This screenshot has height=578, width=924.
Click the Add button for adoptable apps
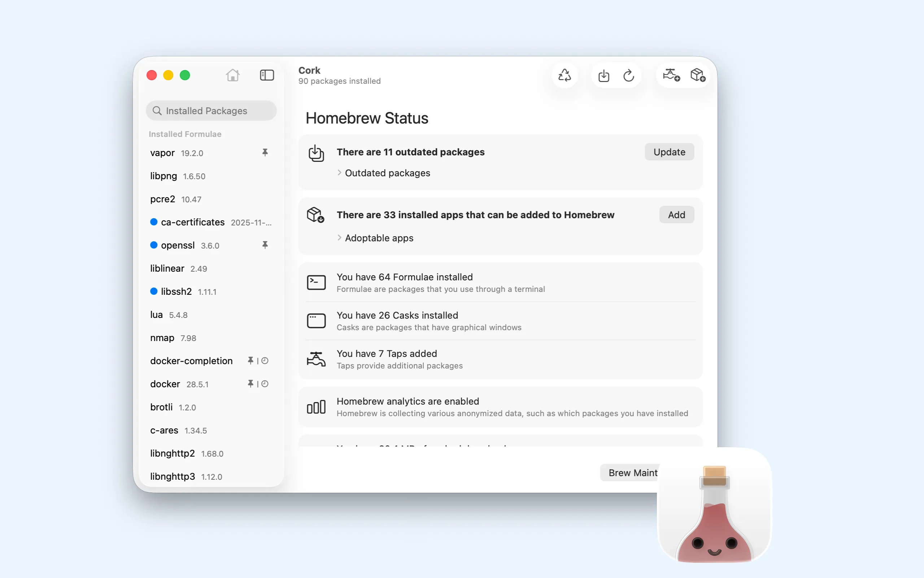677,215
